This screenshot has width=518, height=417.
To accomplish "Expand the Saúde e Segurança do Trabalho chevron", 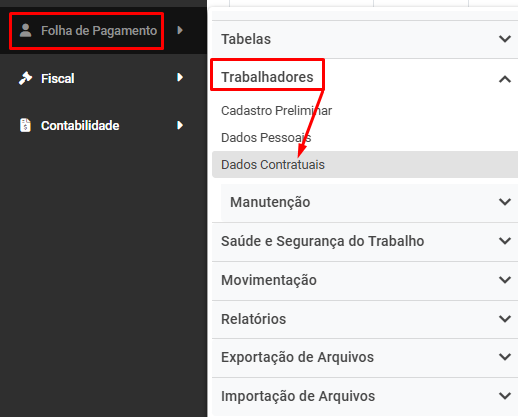I will [505, 241].
